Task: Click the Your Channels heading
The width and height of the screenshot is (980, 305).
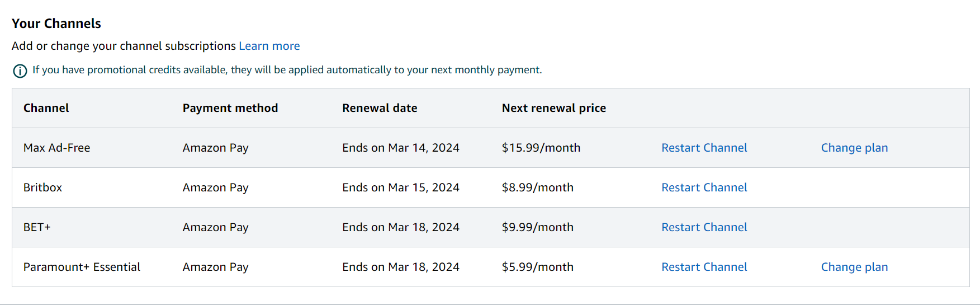Action: pyautogui.click(x=56, y=24)
